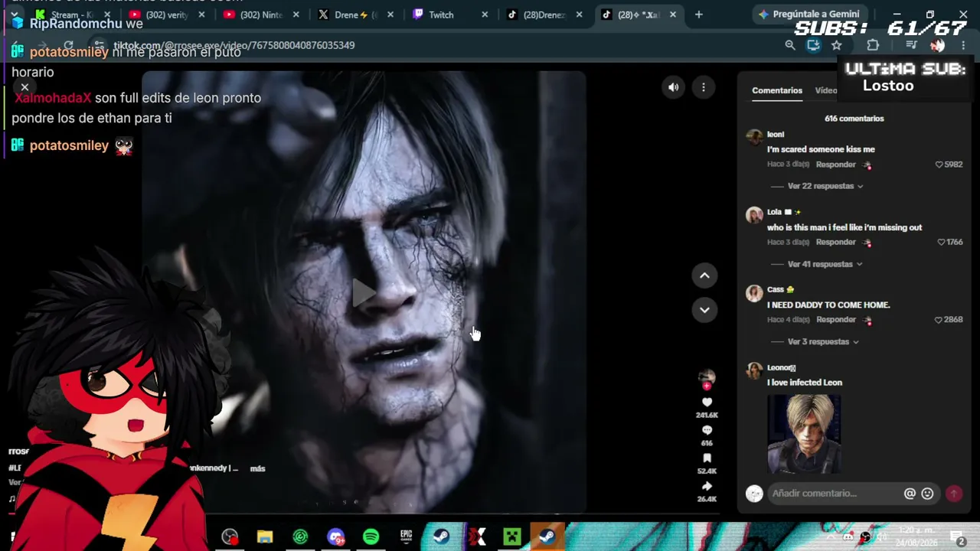
Task: Open Leonor's profile avatar
Action: coord(754,371)
